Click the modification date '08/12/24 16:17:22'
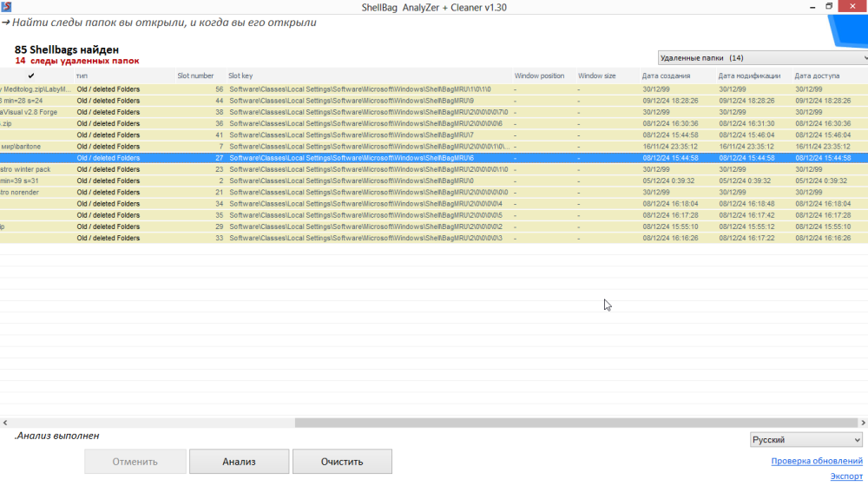The width and height of the screenshot is (868, 486). tap(746, 238)
